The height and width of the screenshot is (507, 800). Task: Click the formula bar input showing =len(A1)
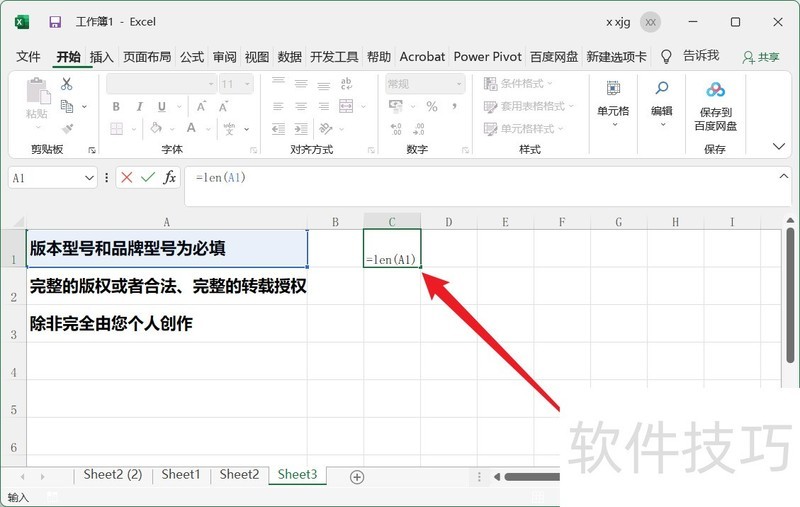pyautogui.click(x=480, y=178)
